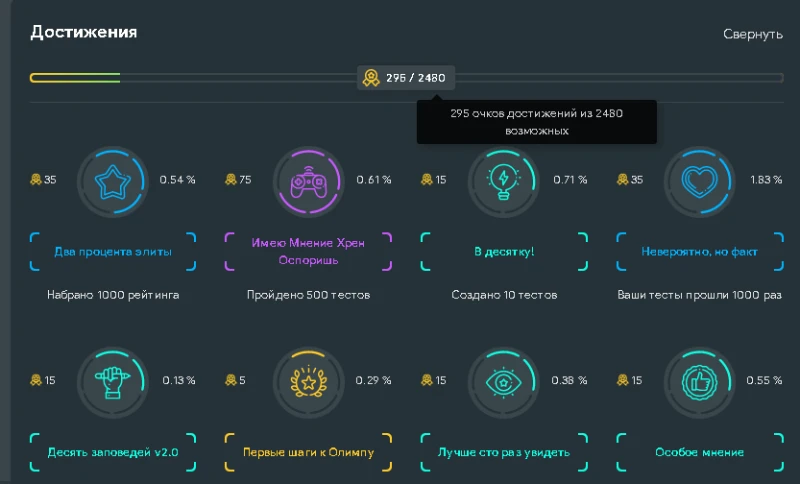Open the heart achievement badge
800x484 pixels.
tap(699, 182)
